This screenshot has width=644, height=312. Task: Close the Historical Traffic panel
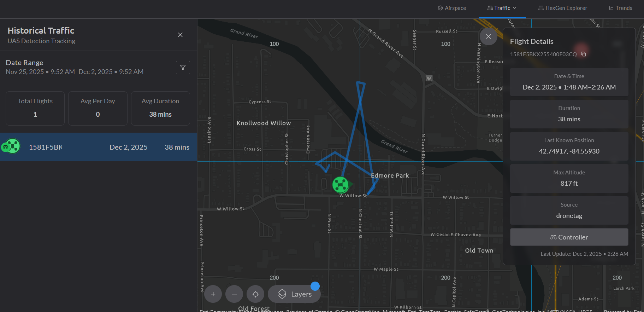click(180, 35)
